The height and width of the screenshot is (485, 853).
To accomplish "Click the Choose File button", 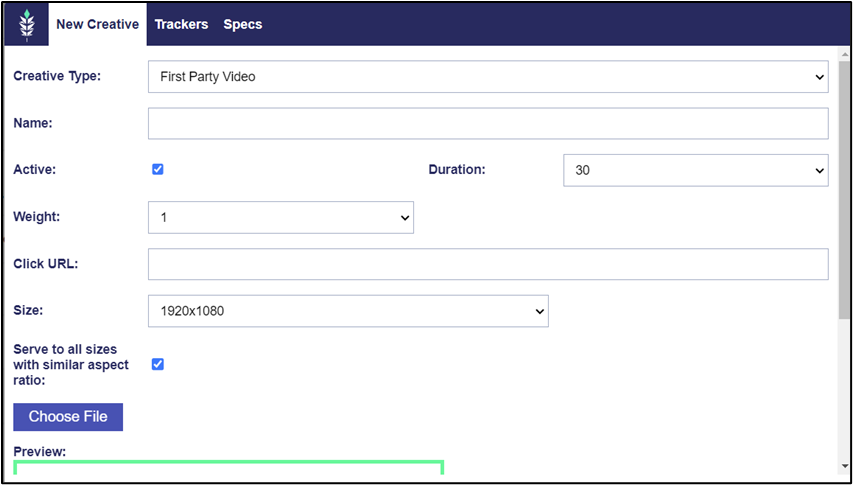I will click(x=68, y=417).
